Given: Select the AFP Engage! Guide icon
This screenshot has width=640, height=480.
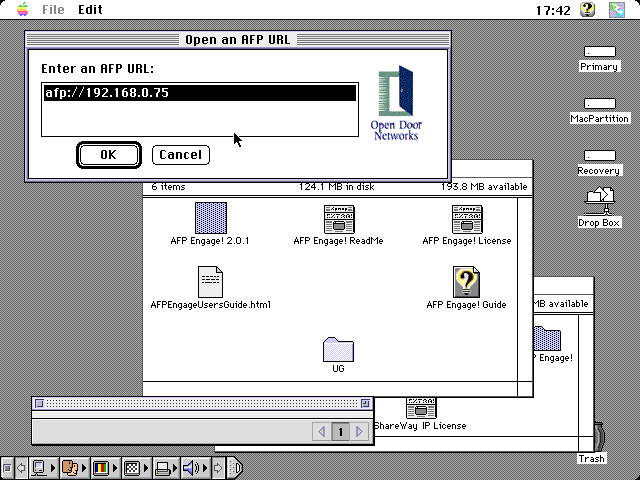Looking at the screenshot, I should 467,282.
